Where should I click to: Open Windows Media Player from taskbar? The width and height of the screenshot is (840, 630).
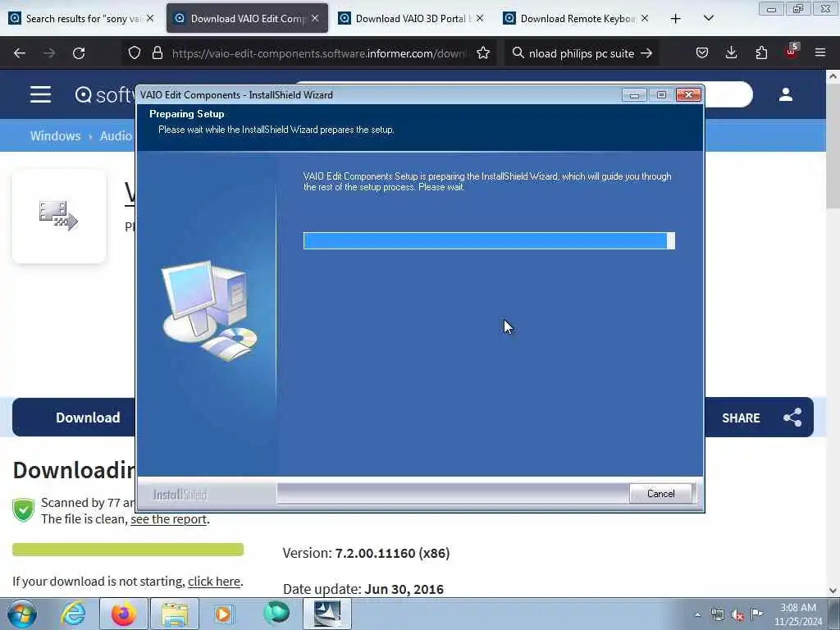click(224, 614)
